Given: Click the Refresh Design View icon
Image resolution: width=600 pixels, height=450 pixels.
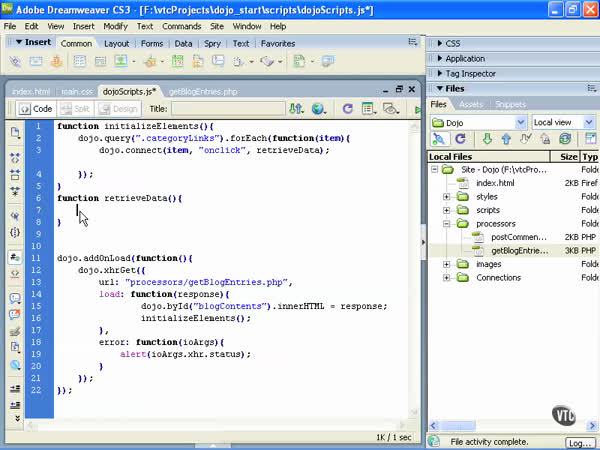Looking at the screenshot, I should (x=347, y=108).
